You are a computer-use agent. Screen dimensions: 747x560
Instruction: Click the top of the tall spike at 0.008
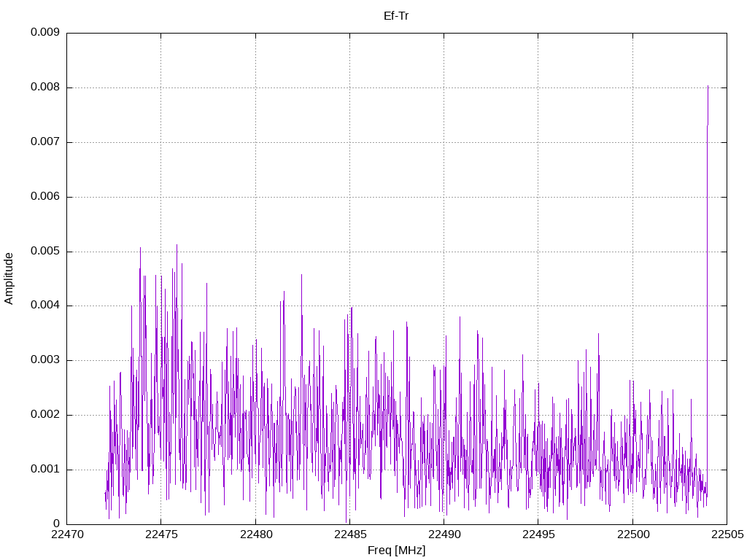click(708, 87)
